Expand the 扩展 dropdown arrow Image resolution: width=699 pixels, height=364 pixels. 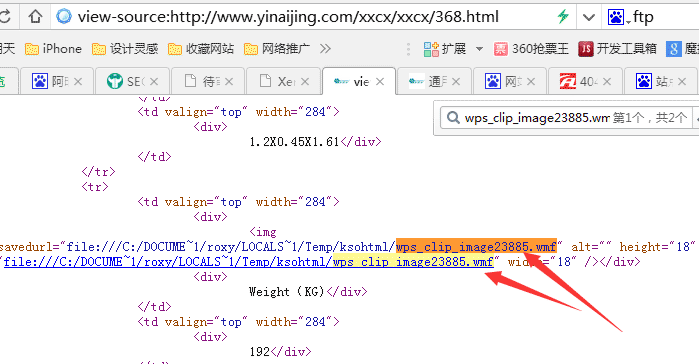[x=479, y=49]
